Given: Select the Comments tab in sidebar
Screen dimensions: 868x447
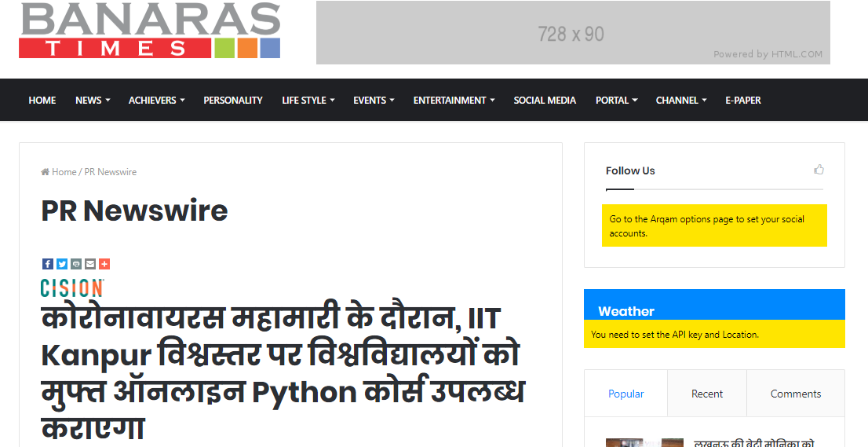Looking at the screenshot, I should pyautogui.click(x=795, y=394).
